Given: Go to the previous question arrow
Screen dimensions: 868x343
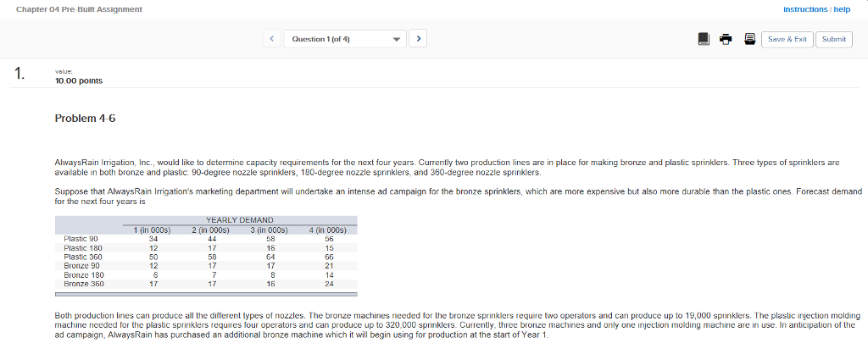Looking at the screenshot, I should (271, 39).
